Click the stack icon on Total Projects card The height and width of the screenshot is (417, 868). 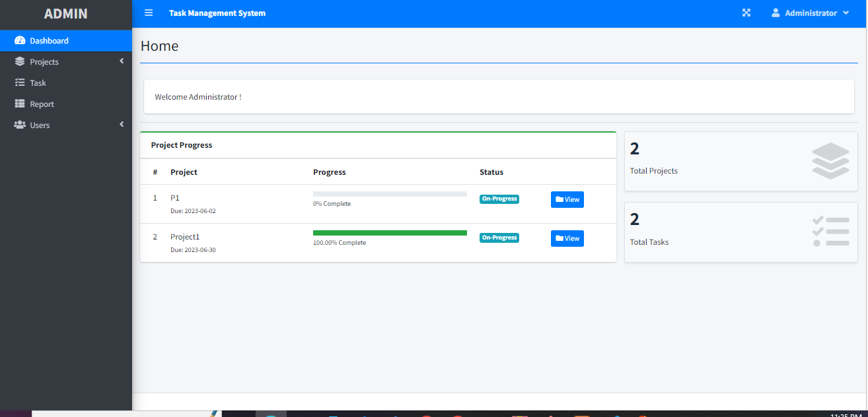pyautogui.click(x=830, y=160)
